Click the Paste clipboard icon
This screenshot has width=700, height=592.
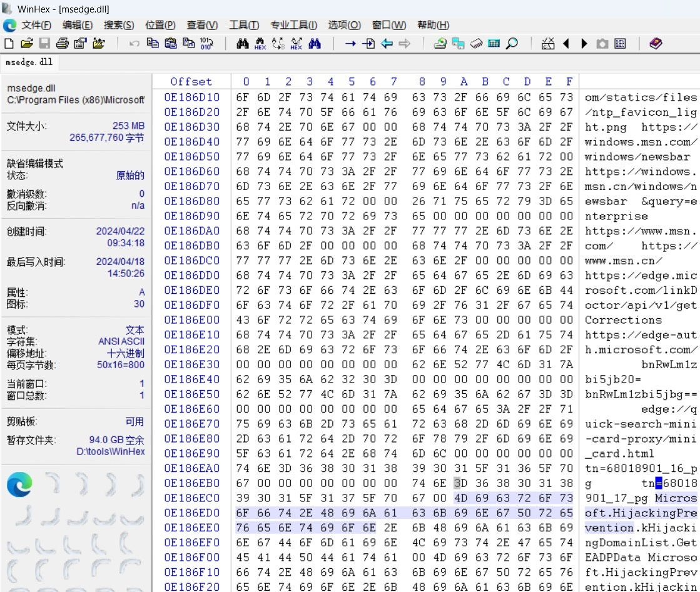point(171,44)
